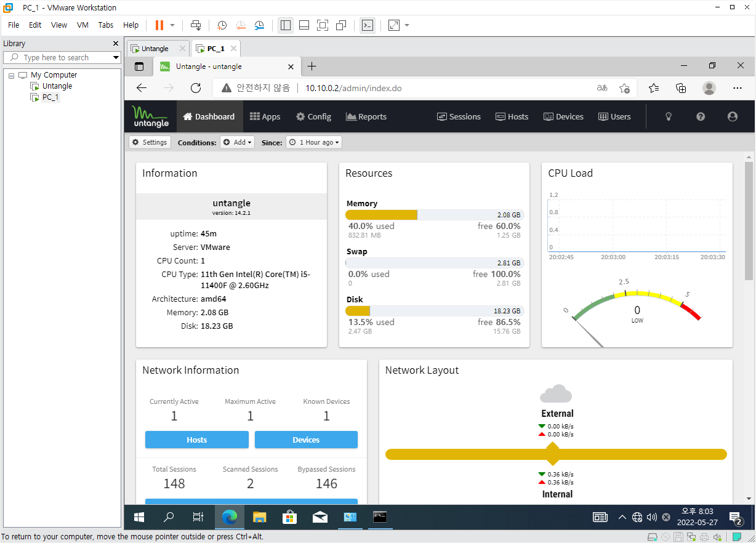Open the VMware File menu
This screenshot has height=543, width=756.
pyautogui.click(x=14, y=25)
